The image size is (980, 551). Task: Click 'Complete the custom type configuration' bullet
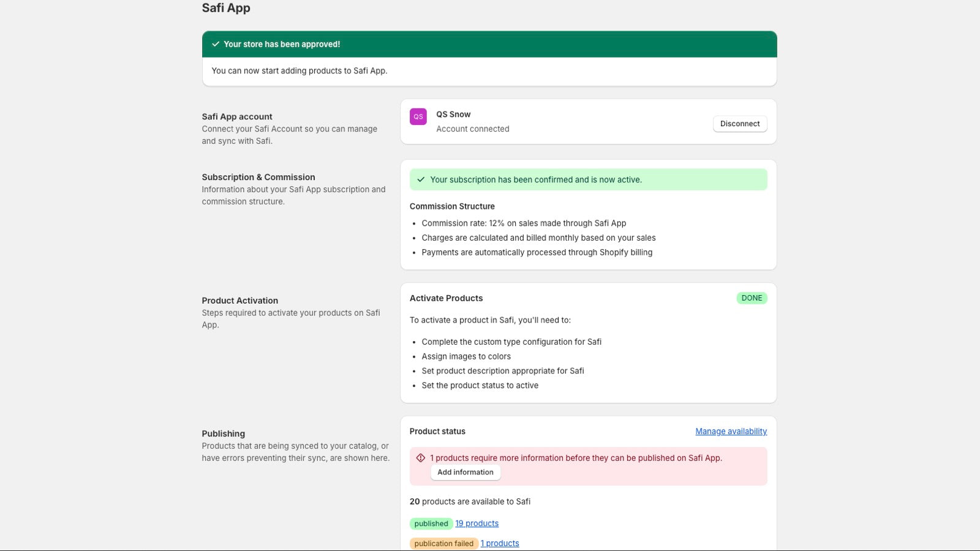coord(511,342)
